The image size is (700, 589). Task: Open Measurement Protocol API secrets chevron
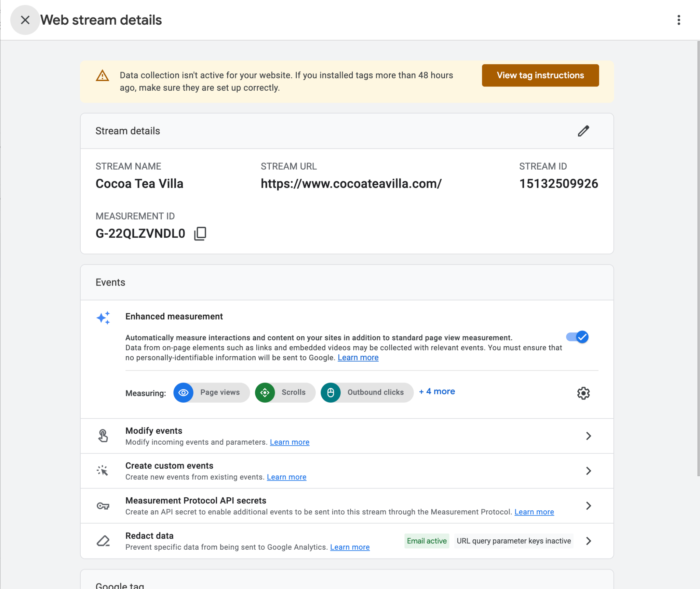click(588, 506)
